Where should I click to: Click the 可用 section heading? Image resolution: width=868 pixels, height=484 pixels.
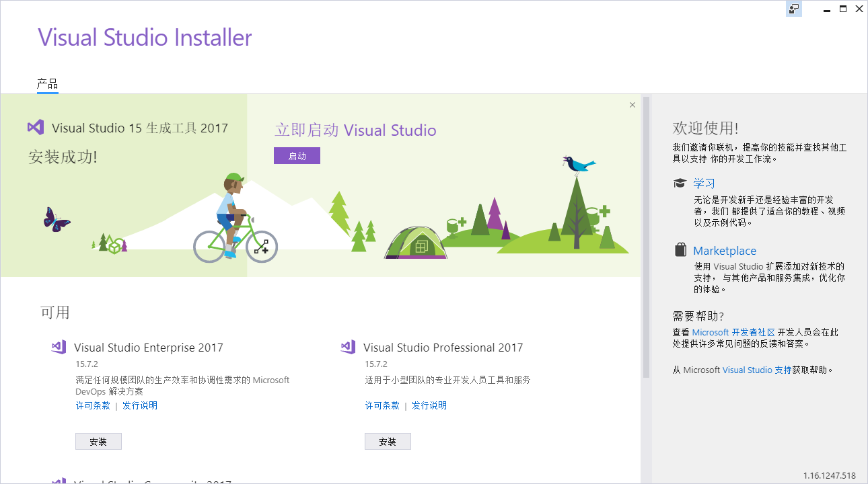[55, 312]
